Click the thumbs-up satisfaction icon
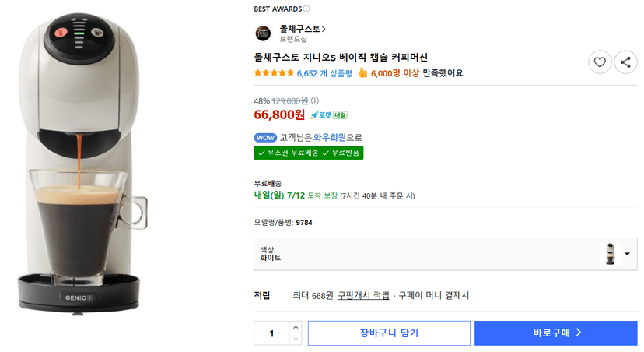 pyautogui.click(x=362, y=72)
